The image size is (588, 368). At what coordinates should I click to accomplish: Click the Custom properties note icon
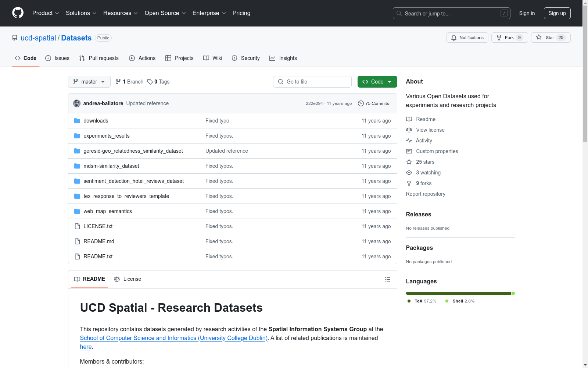(409, 151)
